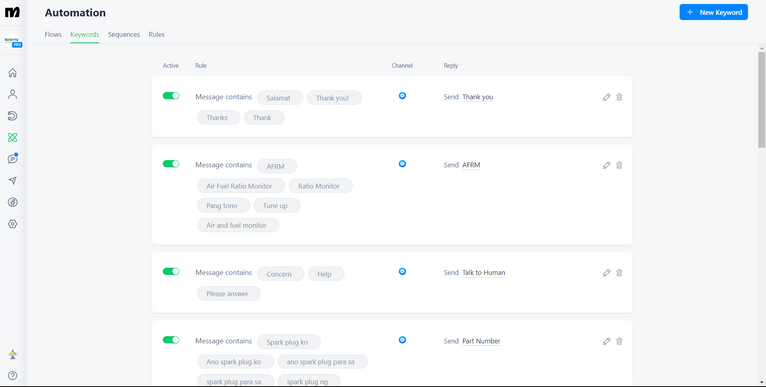Open the Rules tab
Image resolution: width=766 pixels, height=387 pixels.
point(157,35)
